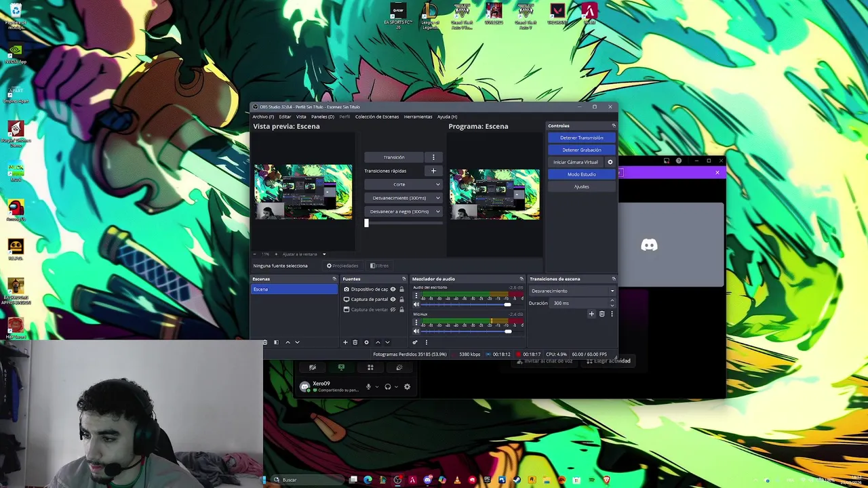868x488 pixels.
Task: Pop out the Escenas dock
Action: [334, 279]
